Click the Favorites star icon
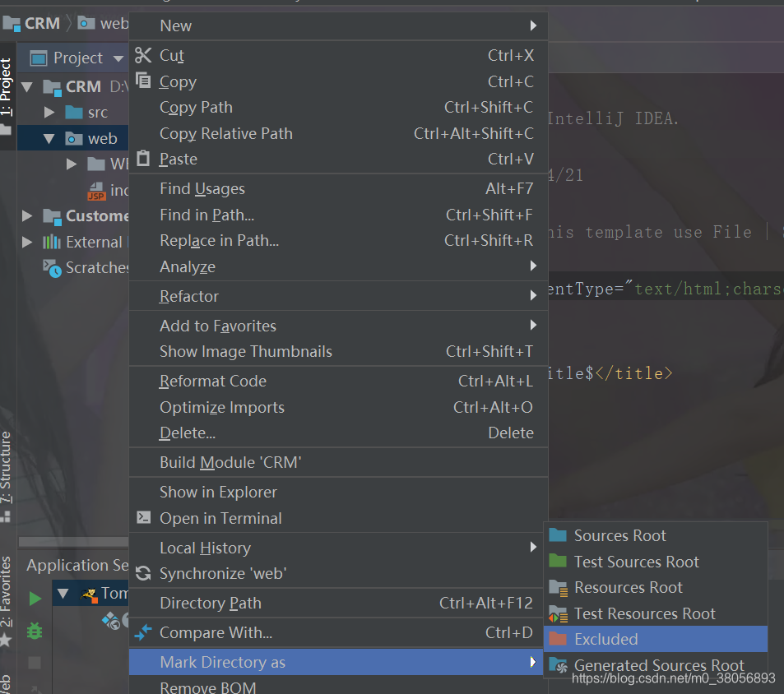 click(6, 639)
